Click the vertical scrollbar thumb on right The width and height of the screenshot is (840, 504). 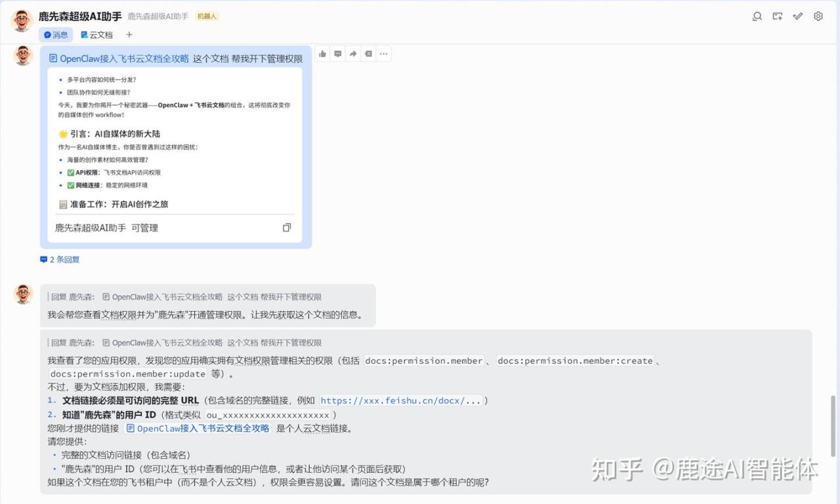(x=834, y=427)
